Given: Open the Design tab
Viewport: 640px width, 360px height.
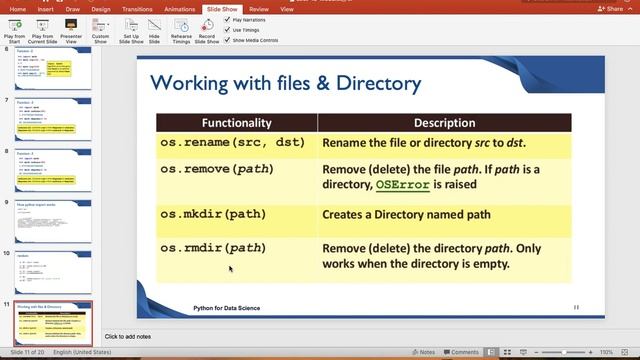Looking at the screenshot, I should tap(101, 9).
